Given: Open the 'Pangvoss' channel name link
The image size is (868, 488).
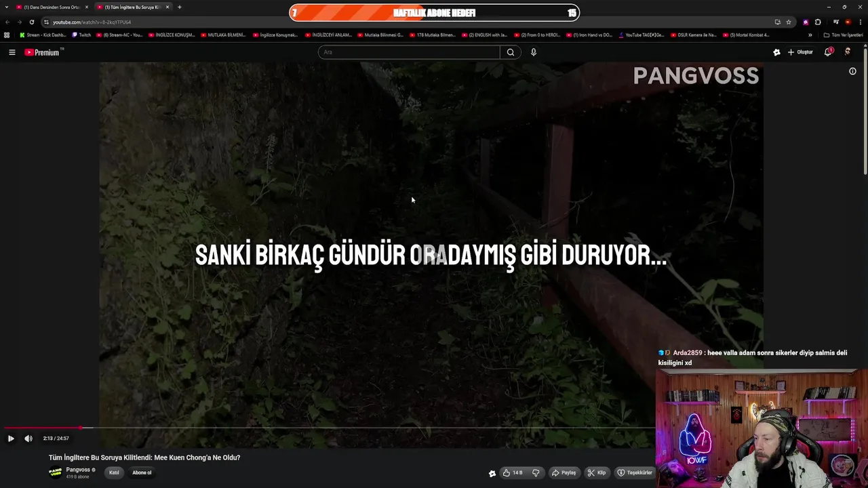Looking at the screenshot, I should pyautogui.click(x=78, y=470).
